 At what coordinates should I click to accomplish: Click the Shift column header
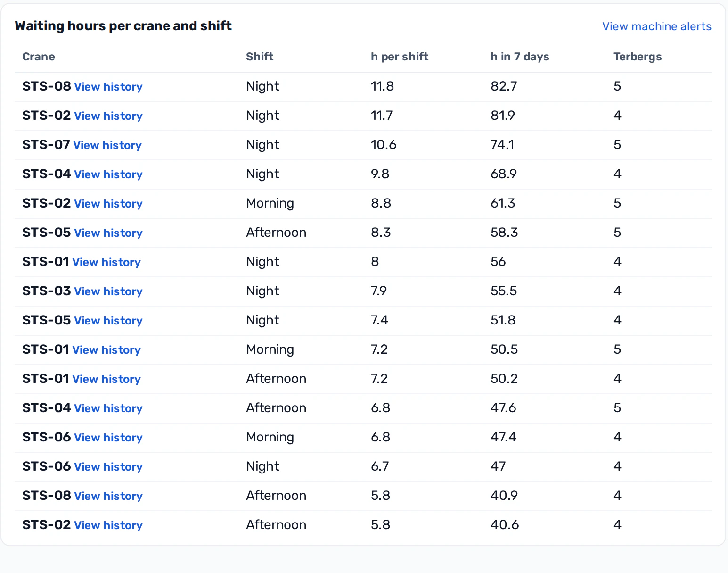(x=260, y=57)
